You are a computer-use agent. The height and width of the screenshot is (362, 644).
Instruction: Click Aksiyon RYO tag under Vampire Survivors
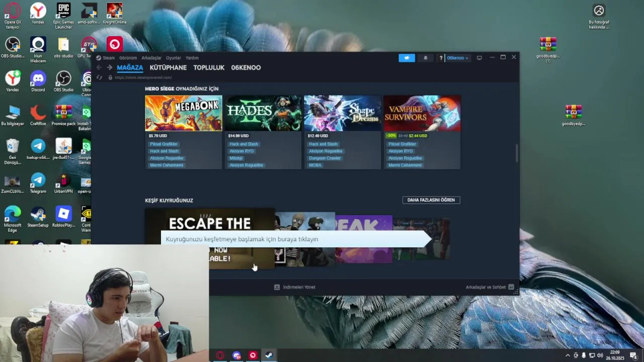click(x=400, y=151)
